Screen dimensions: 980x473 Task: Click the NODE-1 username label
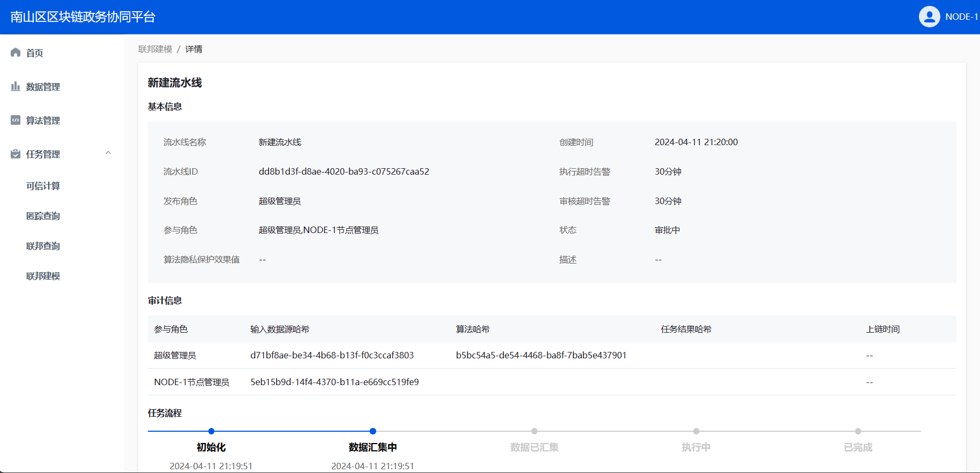pyautogui.click(x=962, y=17)
